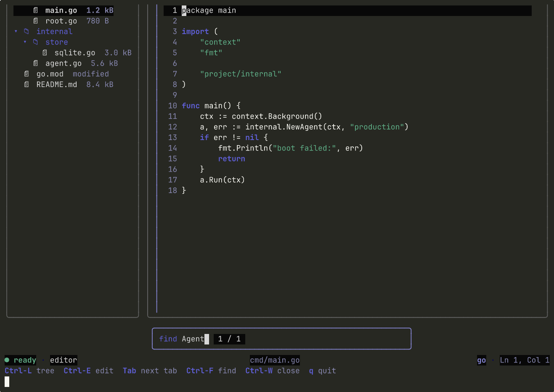This screenshot has width=554, height=392.
Task: Click the "context" import string
Action: click(220, 42)
